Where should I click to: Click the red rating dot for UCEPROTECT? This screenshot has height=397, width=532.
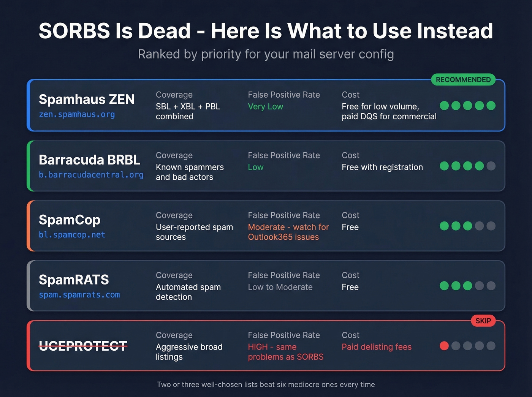click(444, 346)
